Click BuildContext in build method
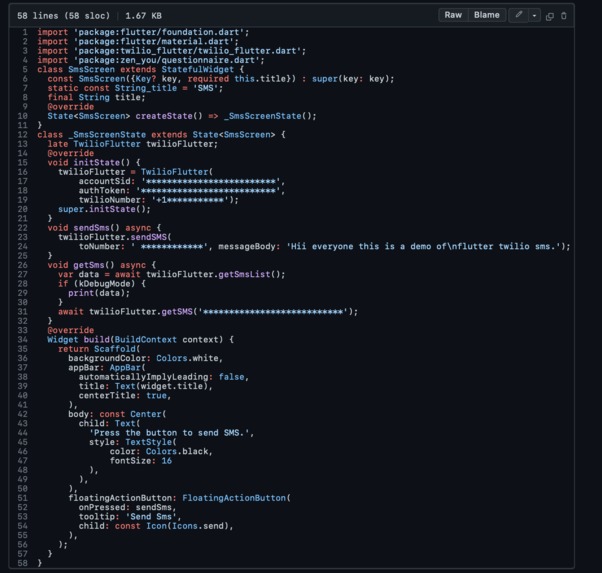 146,339
